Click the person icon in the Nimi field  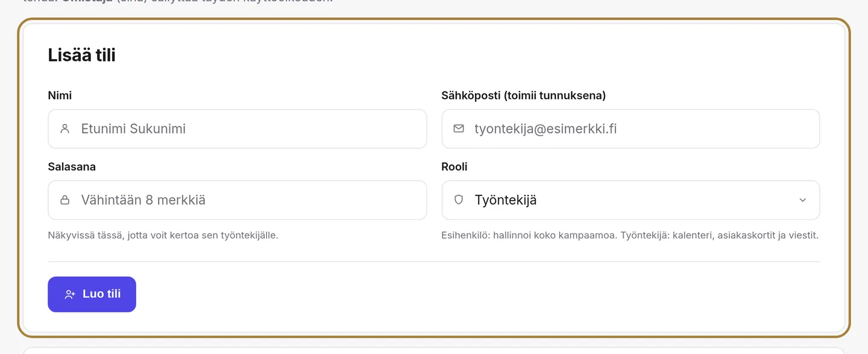65,129
